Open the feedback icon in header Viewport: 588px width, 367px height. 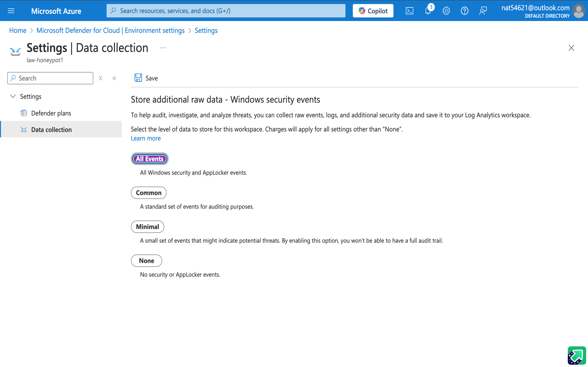point(483,11)
